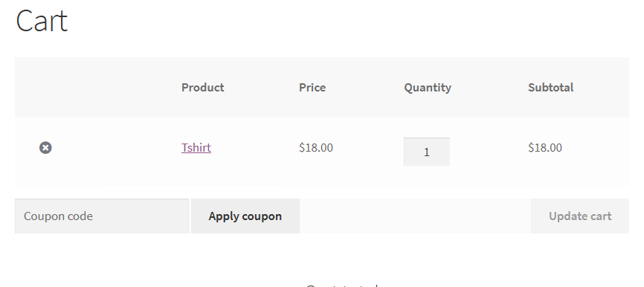The height and width of the screenshot is (287, 644).
Task: Select the Product column header
Action: pyautogui.click(x=203, y=88)
